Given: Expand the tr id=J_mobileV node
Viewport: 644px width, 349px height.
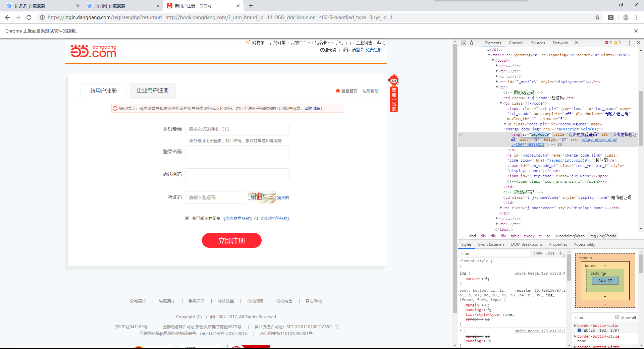Looking at the screenshot, I should (x=497, y=82).
